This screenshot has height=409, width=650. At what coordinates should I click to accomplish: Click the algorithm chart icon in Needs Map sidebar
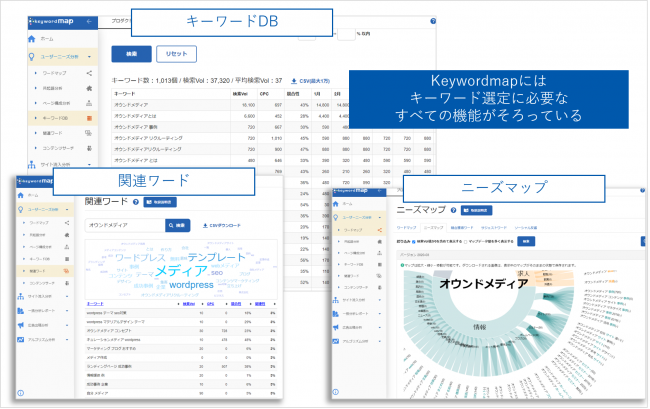[x=336, y=341]
